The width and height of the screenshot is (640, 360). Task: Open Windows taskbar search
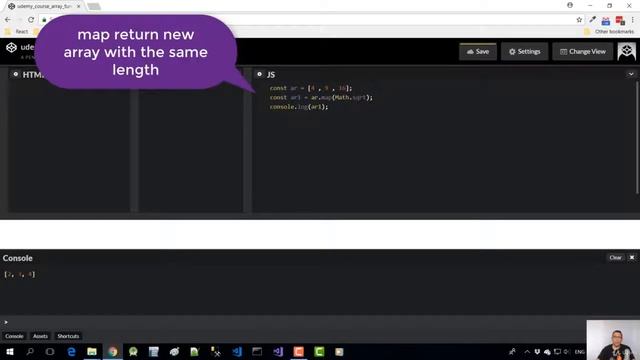pos(30,351)
